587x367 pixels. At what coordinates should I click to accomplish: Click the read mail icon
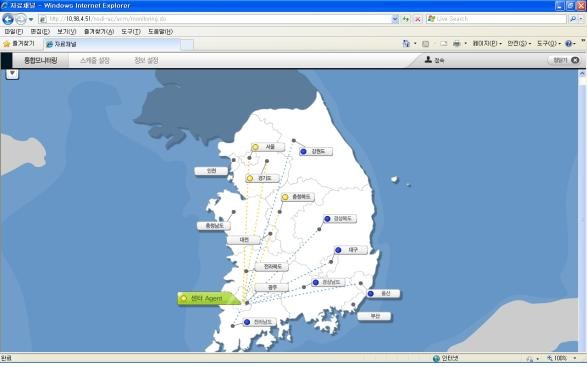coord(444,44)
